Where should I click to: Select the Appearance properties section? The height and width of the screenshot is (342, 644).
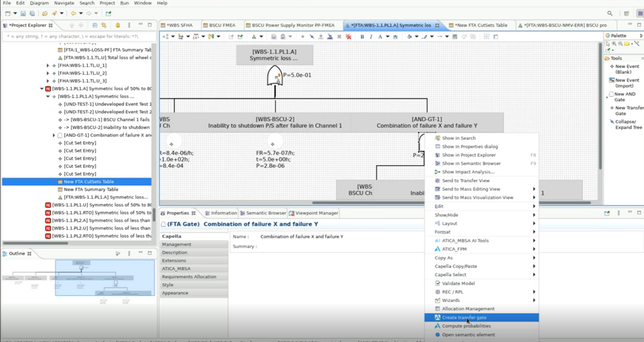point(194,293)
